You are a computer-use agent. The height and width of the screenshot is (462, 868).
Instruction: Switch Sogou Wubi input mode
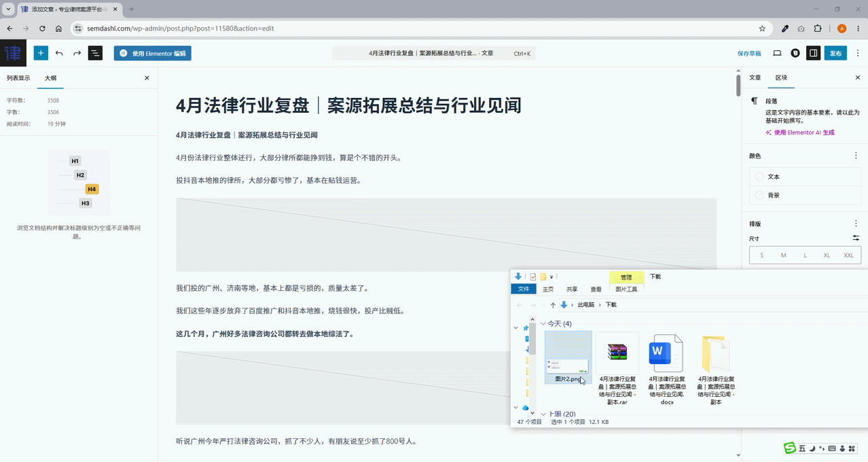point(802,448)
